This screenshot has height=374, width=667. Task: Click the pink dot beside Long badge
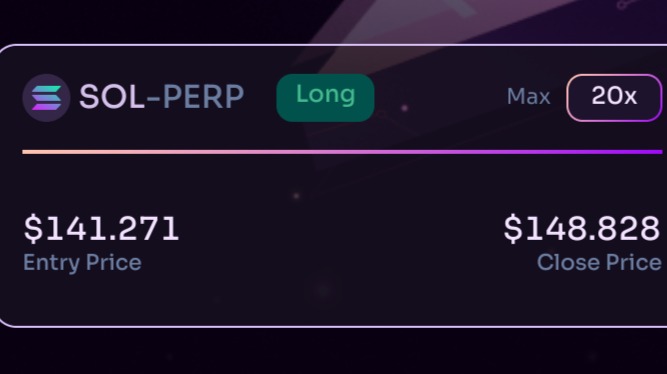pos(405,108)
